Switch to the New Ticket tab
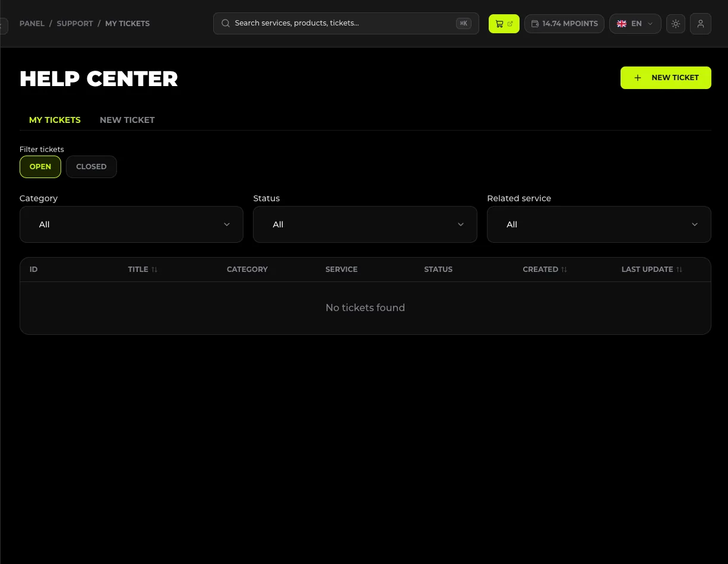Screen dimensions: 728x564 (127, 120)
